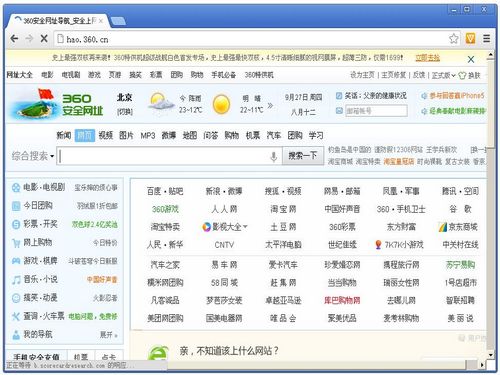Open 电视剧 in top navigation
The height and width of the screenshot is (375, 500).
coord(71,75)
